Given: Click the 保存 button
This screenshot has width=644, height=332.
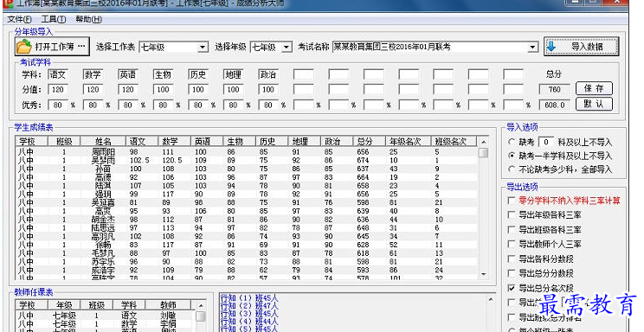Looking at the screenshot, I should click(594, 88).
